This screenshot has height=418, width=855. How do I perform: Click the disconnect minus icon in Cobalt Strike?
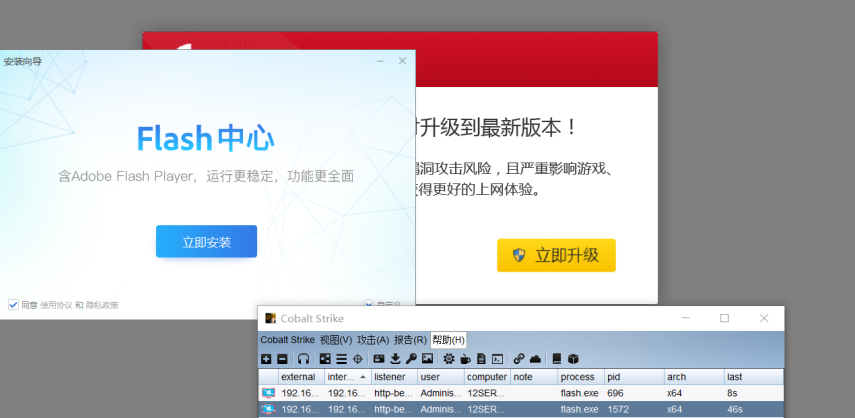point(282,359)
